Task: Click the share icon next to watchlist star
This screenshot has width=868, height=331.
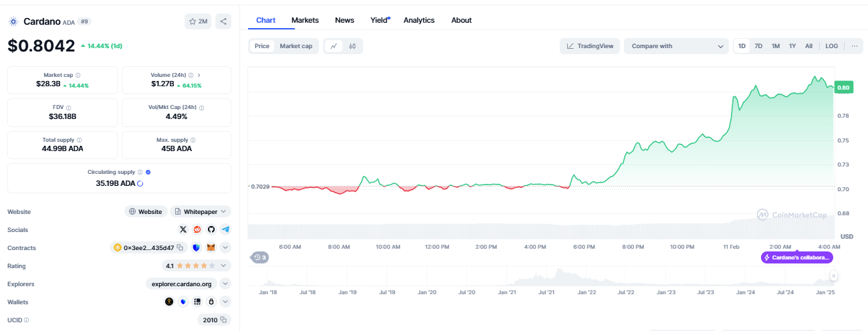Action: pyautogui.click(x=223, y=21)
